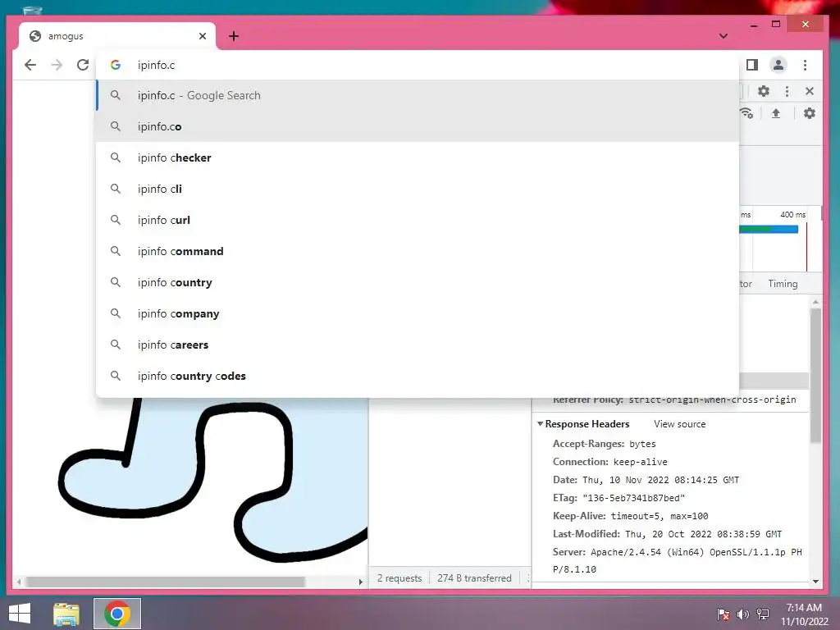
Task: Open DevTools settings gear in top row
Action: [x=764, y=91]
